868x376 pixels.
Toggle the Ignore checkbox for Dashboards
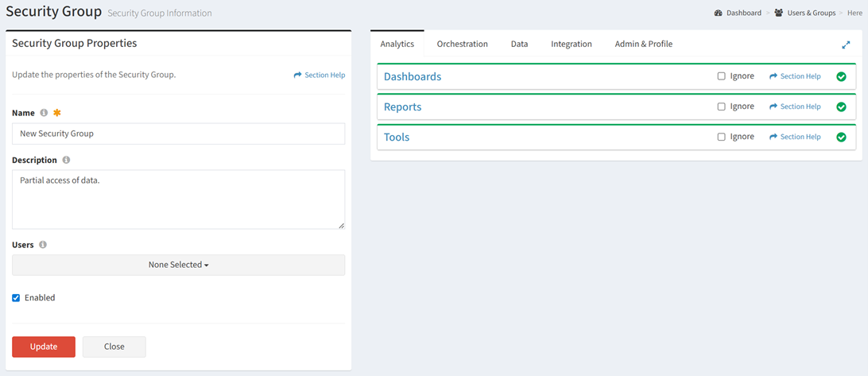click(x=721, y=76)
